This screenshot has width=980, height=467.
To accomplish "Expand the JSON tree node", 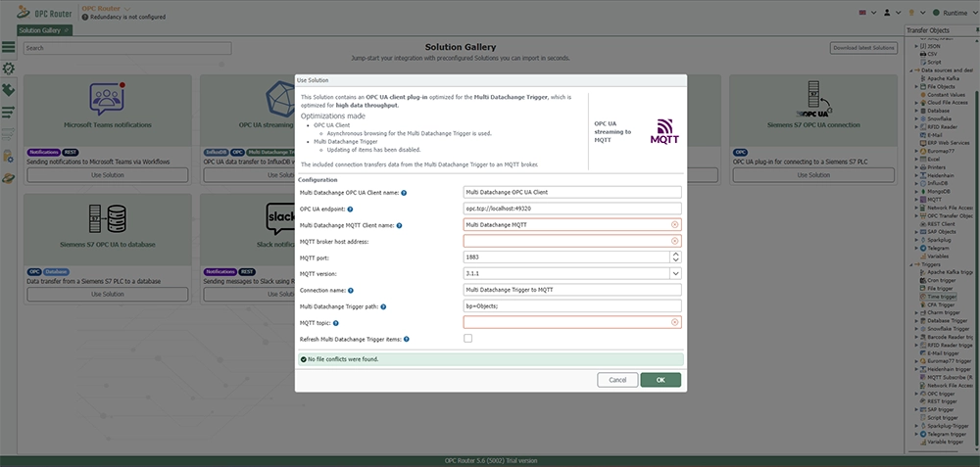I will tap(917, 46).
